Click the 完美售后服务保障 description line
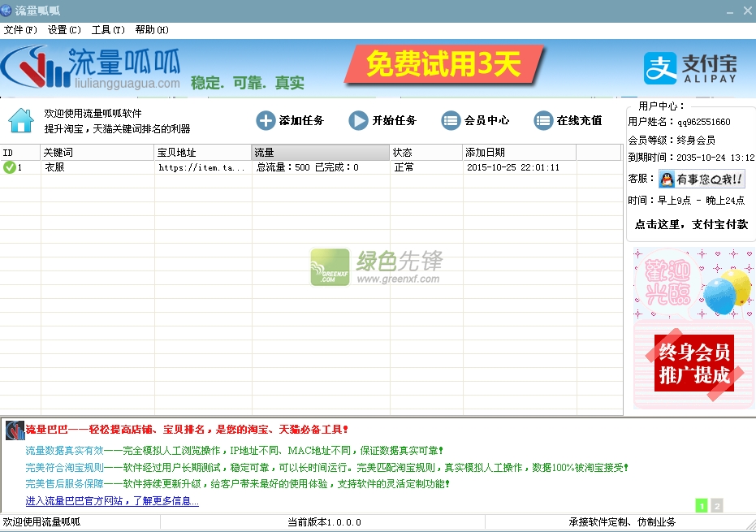This screenshot has height=532, width=756. click(x=237, y=484)
